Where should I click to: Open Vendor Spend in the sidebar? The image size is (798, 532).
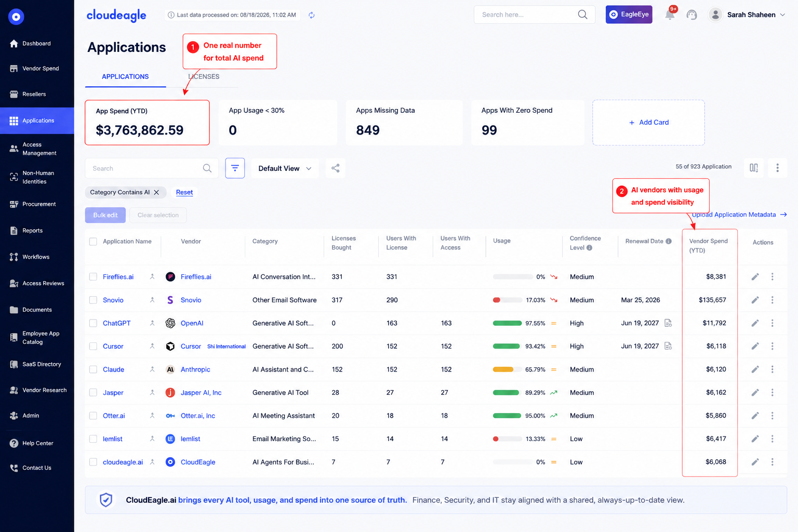coord(37,69)
